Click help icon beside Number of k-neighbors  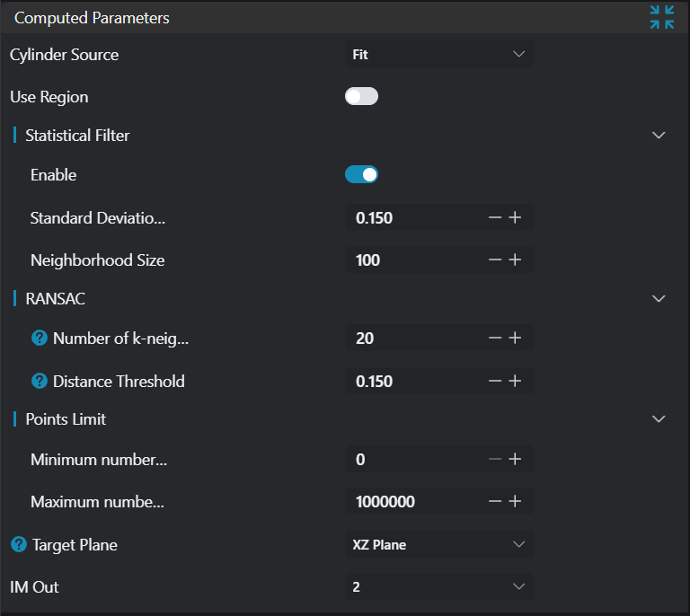[x=40, y=339]
